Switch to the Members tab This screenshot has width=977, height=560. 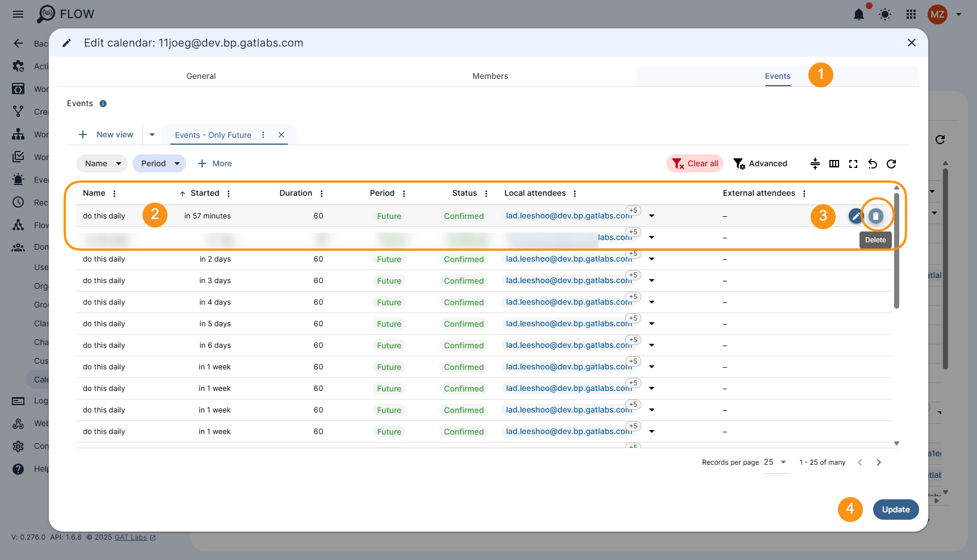490,76
